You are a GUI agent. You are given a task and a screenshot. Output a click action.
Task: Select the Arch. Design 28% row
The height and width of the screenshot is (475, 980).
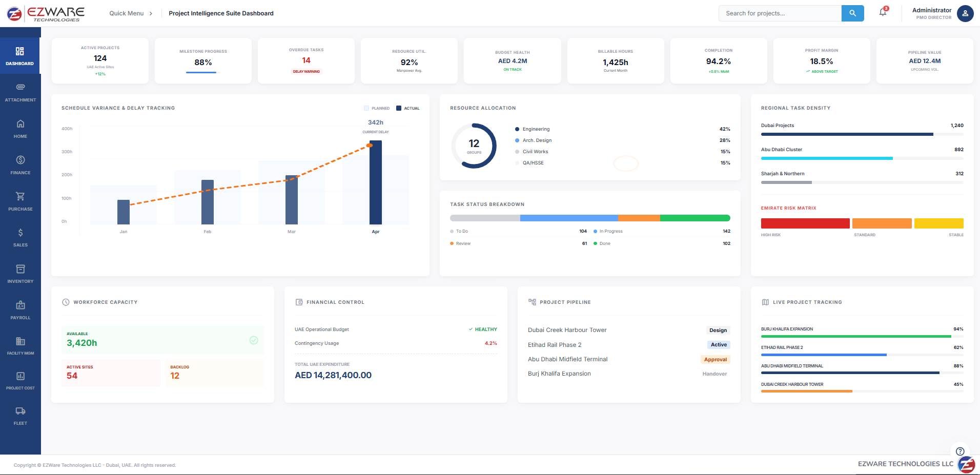coord(623,140)
